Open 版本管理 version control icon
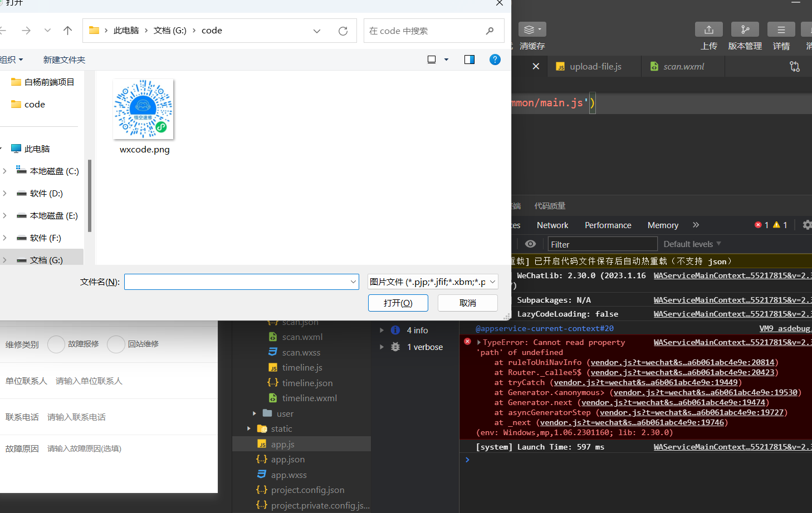 coord(745,29)
